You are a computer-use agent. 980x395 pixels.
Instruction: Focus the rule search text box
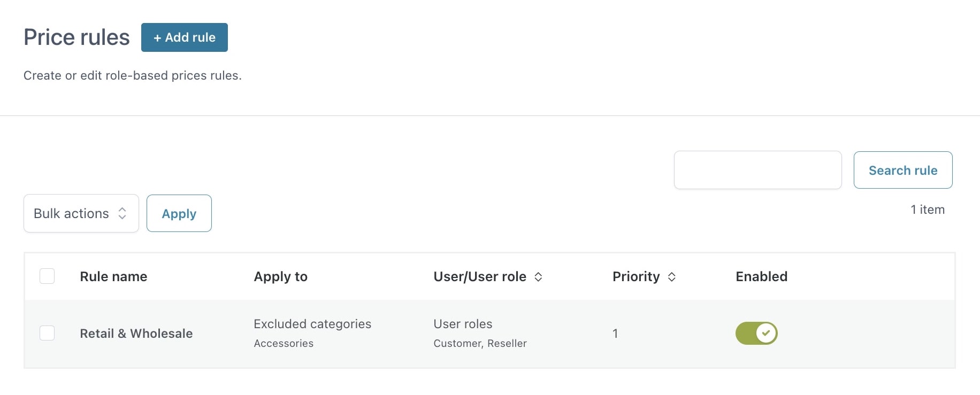[x=757, y=170]
